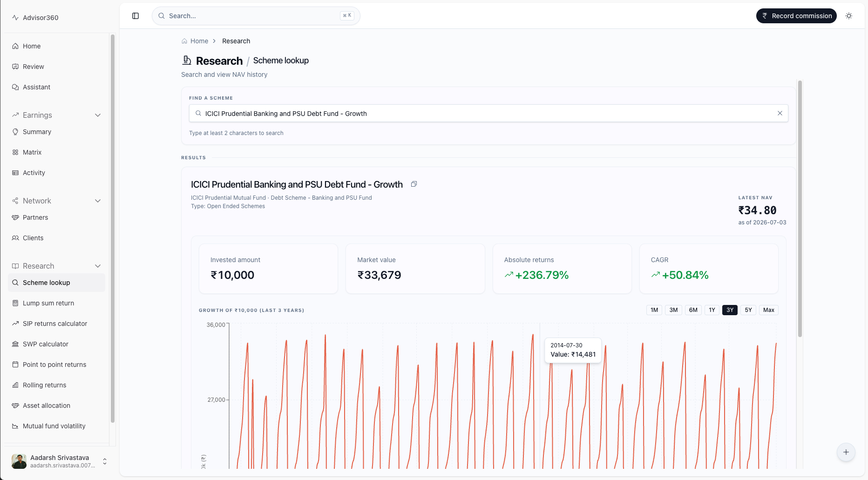Click the main content vertical scrollbar

(800, 209)
